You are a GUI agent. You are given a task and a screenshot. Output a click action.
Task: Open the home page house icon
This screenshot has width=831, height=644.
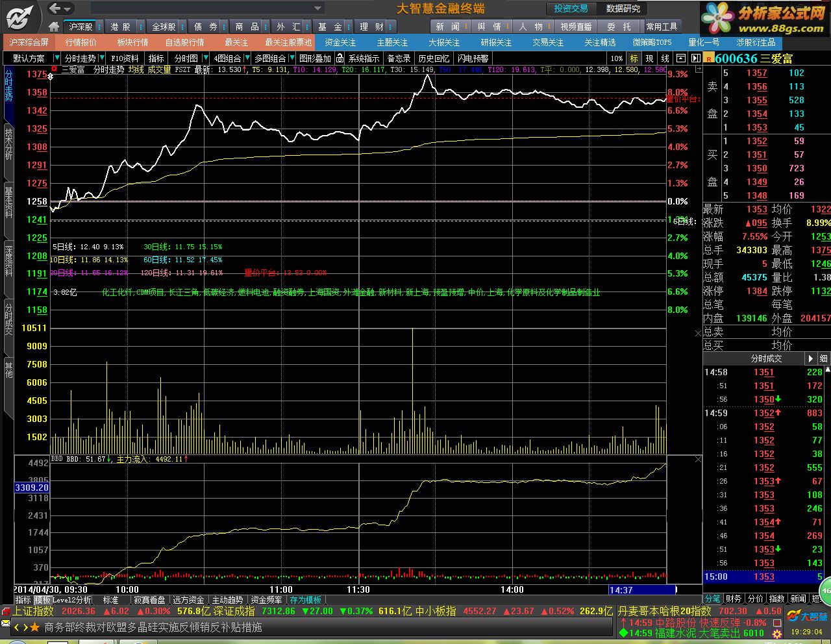55,27
